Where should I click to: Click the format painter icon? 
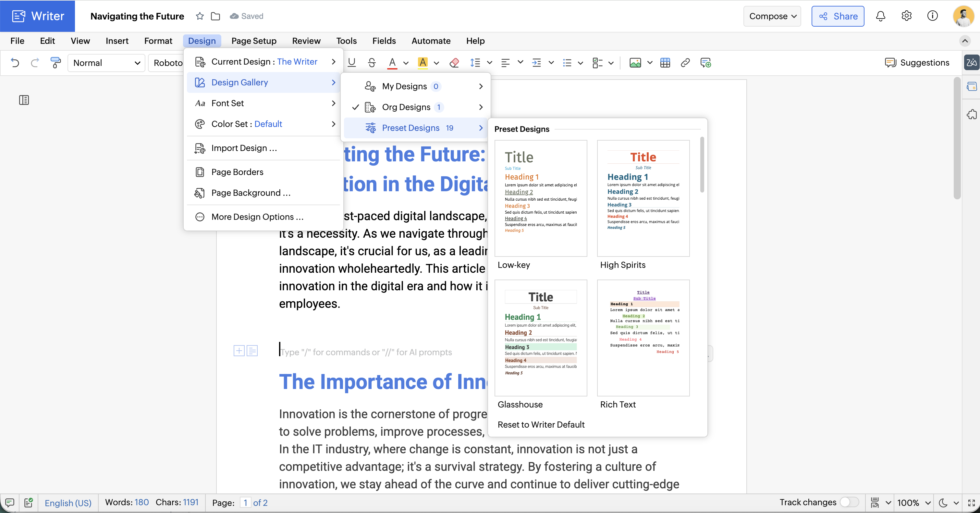(x=55, y=62)
